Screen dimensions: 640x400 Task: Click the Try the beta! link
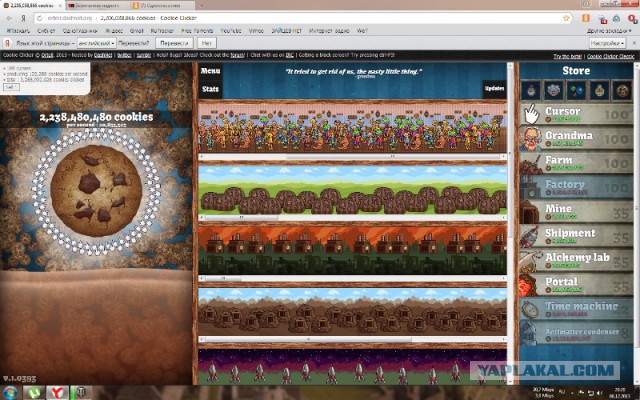point(568,56)
